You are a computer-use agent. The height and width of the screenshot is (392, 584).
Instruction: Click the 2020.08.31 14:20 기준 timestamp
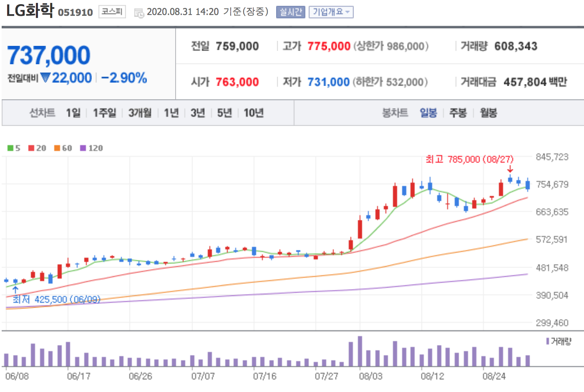(208, 12)
